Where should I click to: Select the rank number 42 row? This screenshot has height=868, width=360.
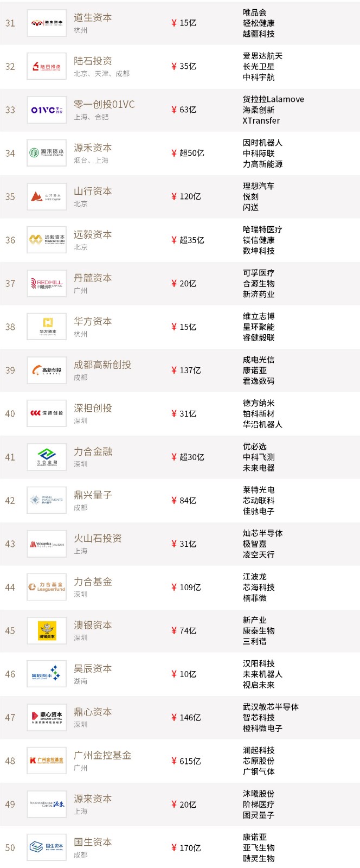coord(10,501)
